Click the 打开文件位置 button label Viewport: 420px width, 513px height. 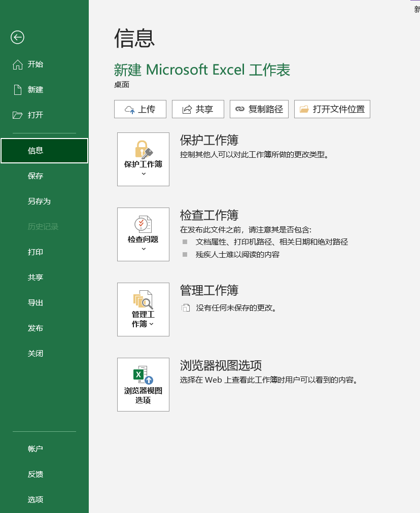pyautogui.click(x=339, y=109)
